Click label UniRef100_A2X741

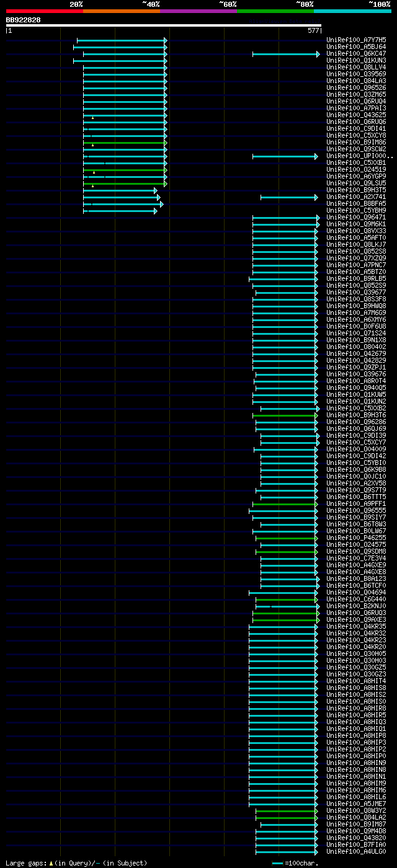point(356,197)
